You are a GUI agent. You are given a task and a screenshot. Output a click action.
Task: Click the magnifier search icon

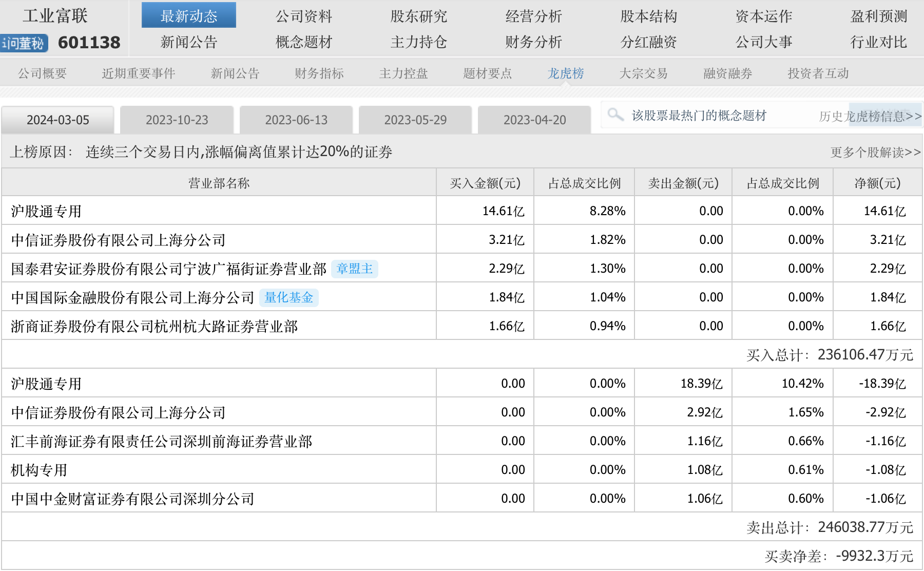pyautogui.click(x=615, y=114)
